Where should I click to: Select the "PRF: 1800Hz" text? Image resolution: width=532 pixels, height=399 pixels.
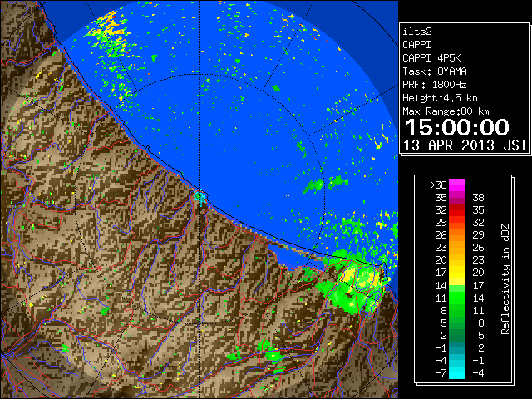pos(435,85)
